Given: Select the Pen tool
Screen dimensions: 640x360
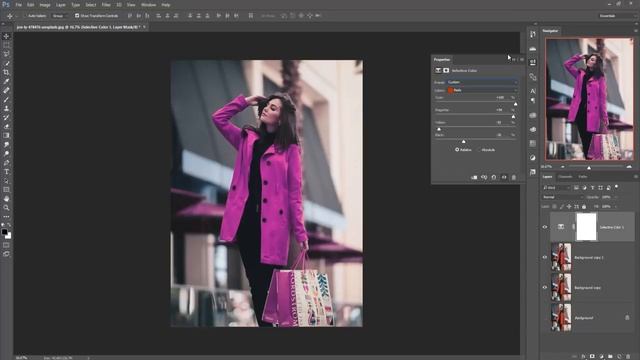Looking at the screenshot, I should click(6, 162).
